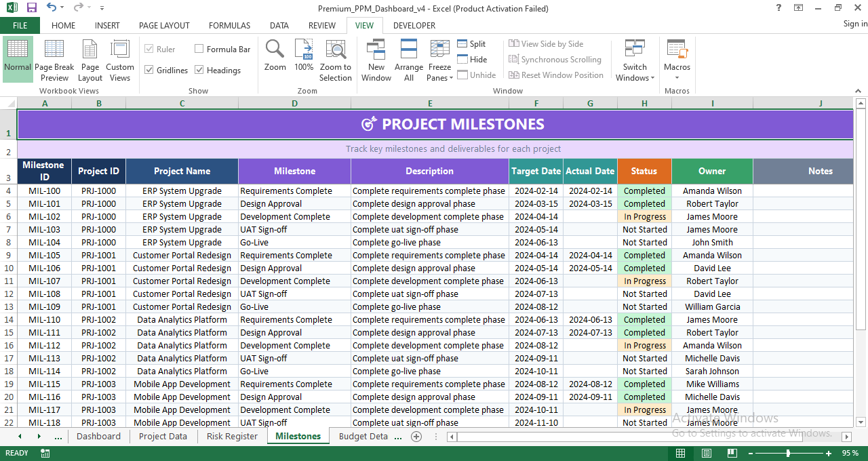Open the Dashboard sheet tab
The height and width of the screenshot is (461, 868).
pos(99,436)
